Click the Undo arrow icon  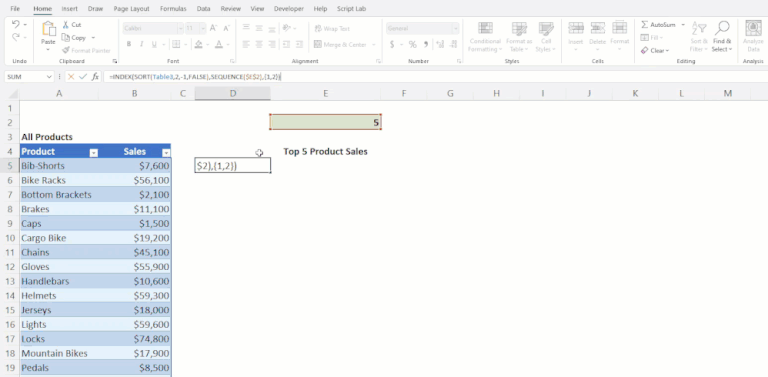(15, 24)
